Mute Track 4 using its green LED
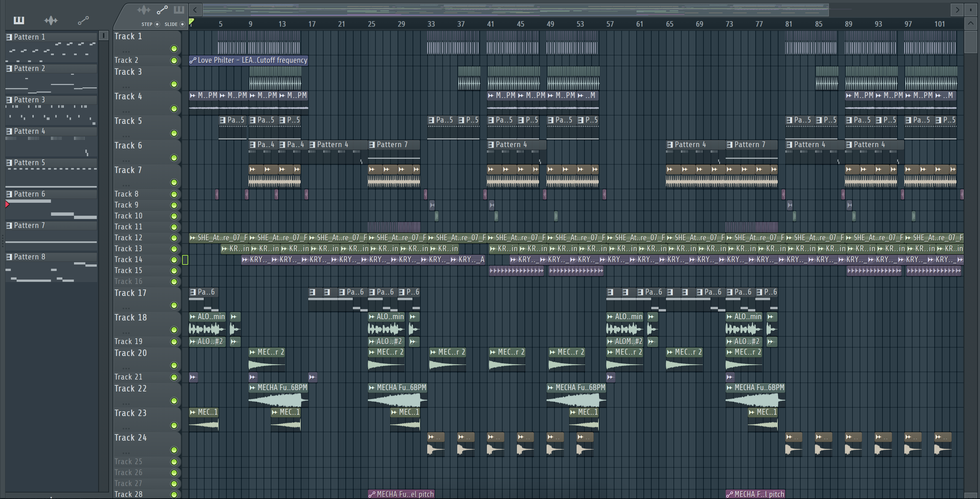The width and height of the screenshot is (980, 499). [x=174, y=109]
